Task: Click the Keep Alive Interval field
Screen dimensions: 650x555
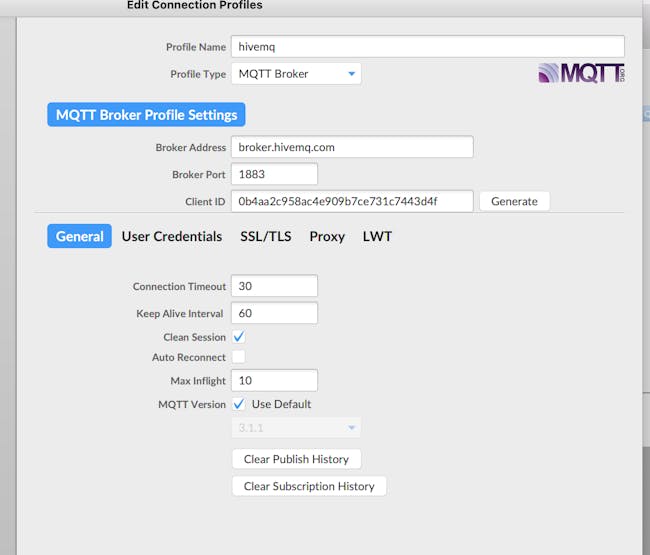Action: pos(274,313)
